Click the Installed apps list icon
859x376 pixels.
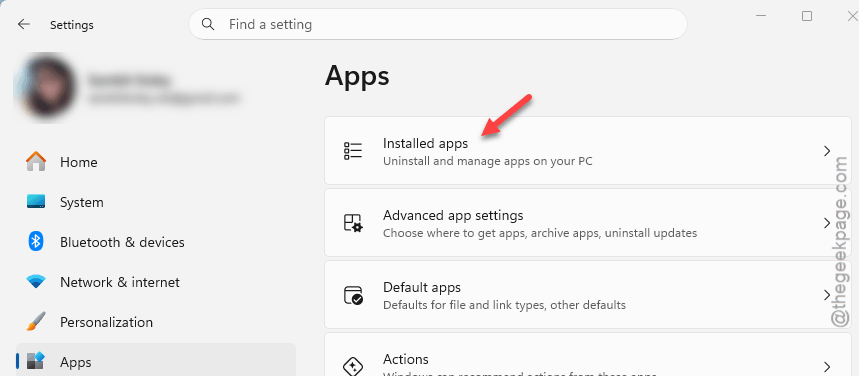pos(353,151)
